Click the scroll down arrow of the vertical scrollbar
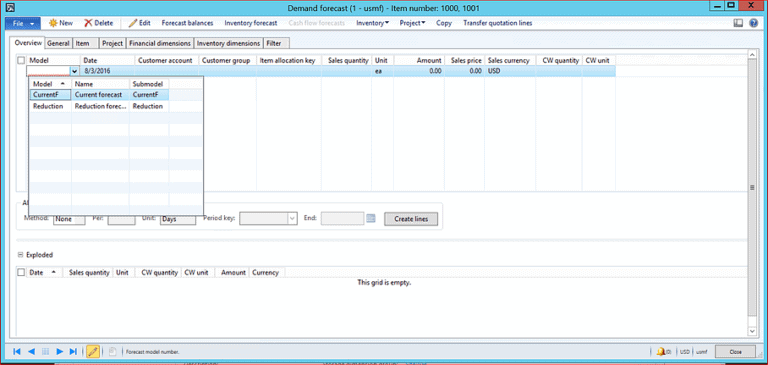Image resolution: width=768 pixels, height=365 pixels. [753, 331]
